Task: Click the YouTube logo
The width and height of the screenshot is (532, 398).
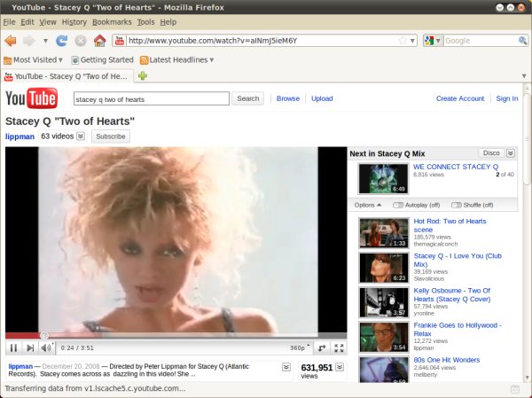Action: [x=32, y=98]
